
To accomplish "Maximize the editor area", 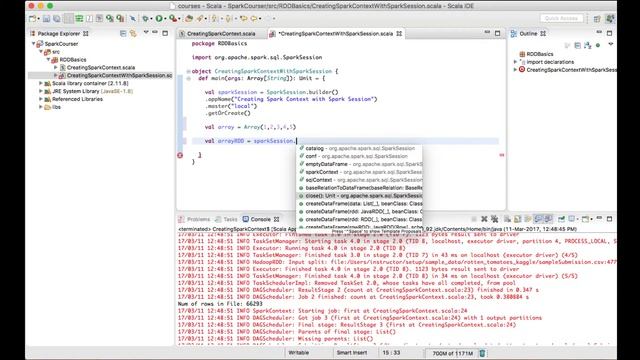I will 498,33.
